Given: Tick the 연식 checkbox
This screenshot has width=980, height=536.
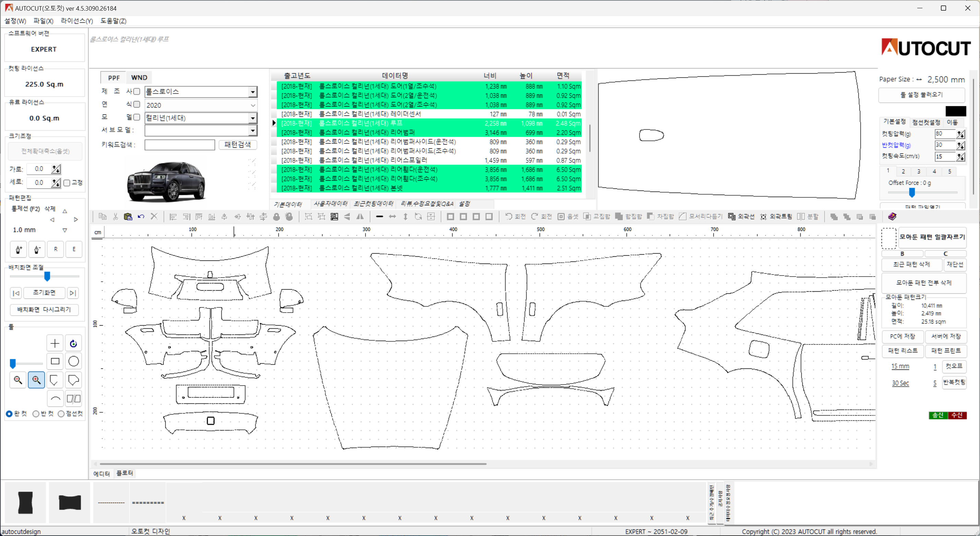Looking at the screenshot, I should tap(136, 104).
